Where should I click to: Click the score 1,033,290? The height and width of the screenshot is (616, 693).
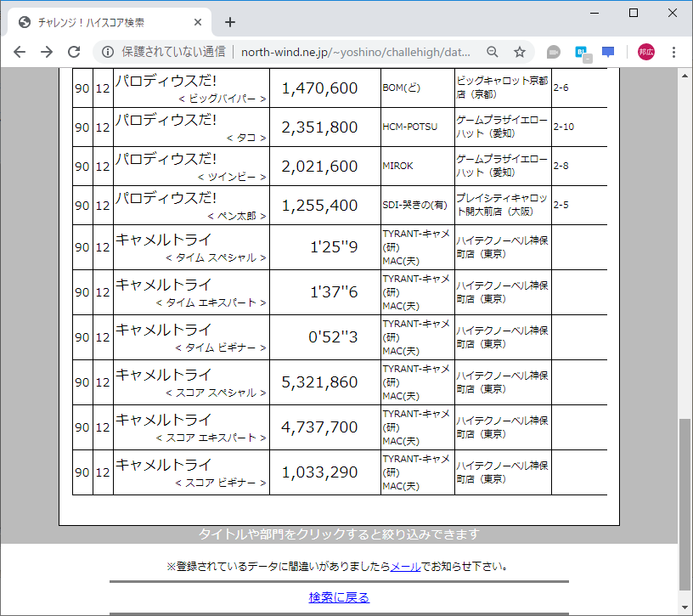coord(319,472)
